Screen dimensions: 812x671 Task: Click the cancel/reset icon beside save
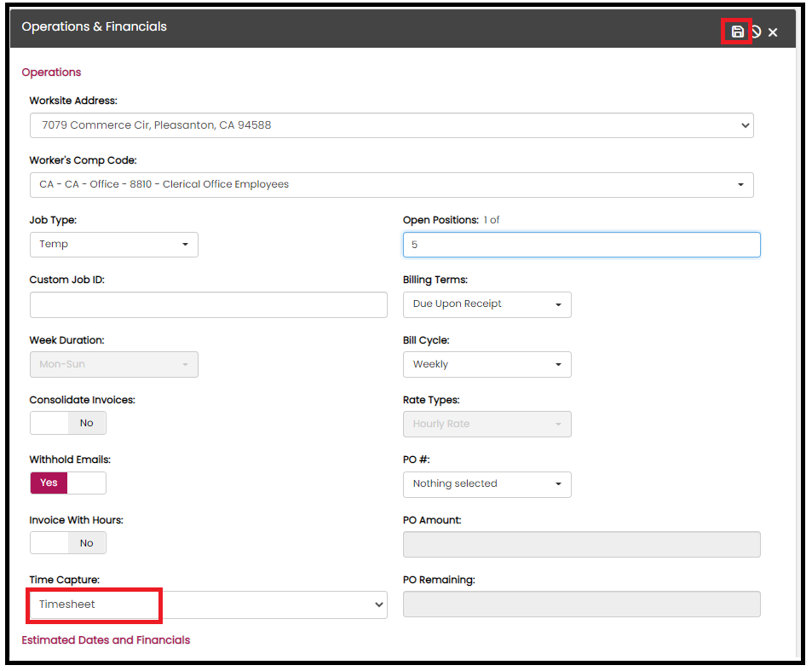pos(756,32)
